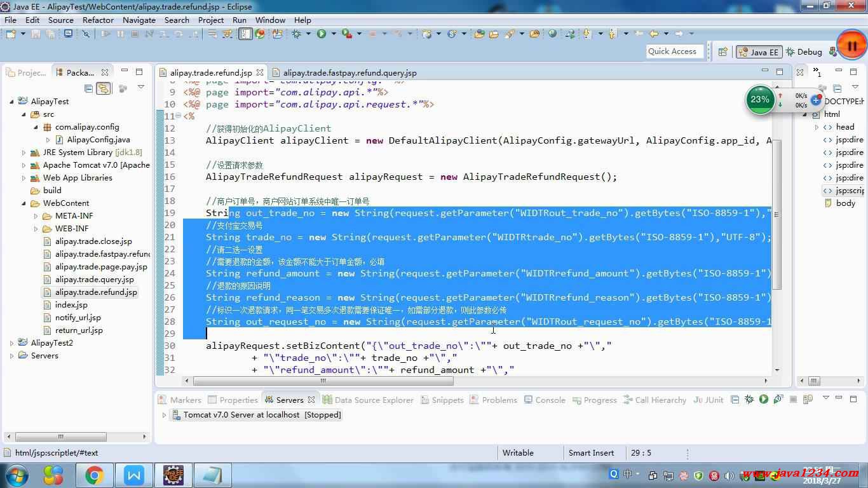Screen dimensions: 868x488
Task: Switch to the Snippets tab
Action: tap(441, 400)
